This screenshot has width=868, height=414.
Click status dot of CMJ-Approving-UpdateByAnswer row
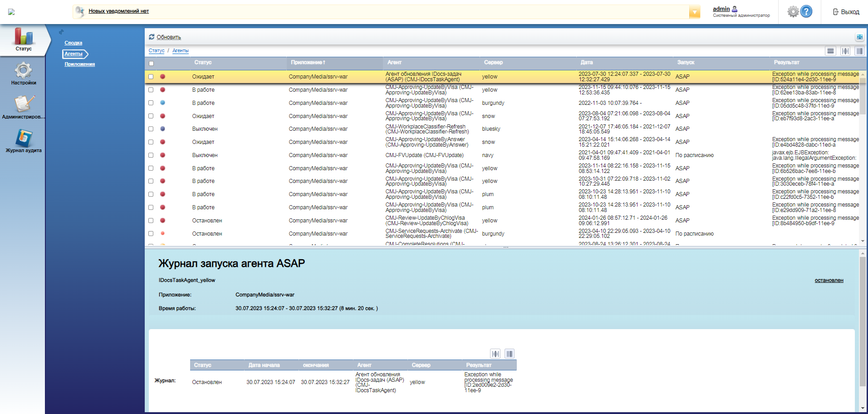[162, 142]
